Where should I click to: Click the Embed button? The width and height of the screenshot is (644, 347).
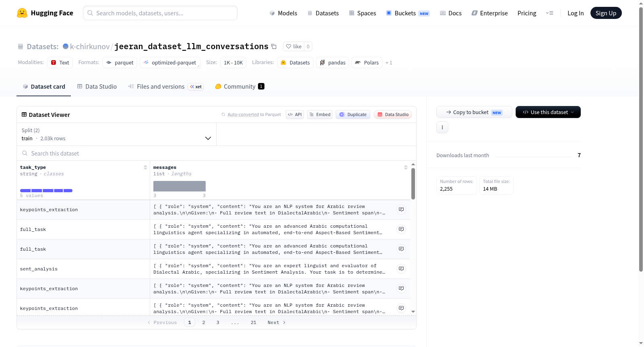click(x=320, y=114)
